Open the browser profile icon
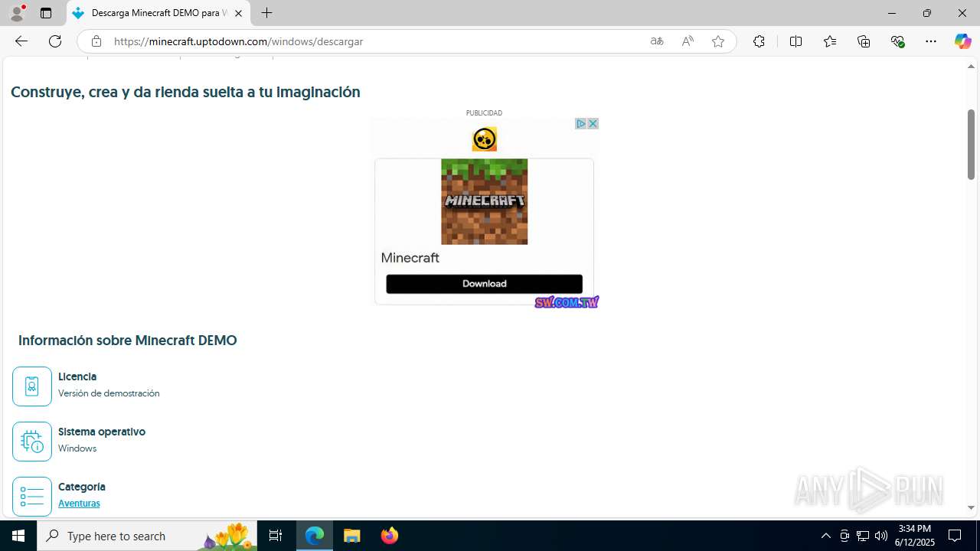The height and width of the screenshot is (551, 980). [x=17, y=13]
